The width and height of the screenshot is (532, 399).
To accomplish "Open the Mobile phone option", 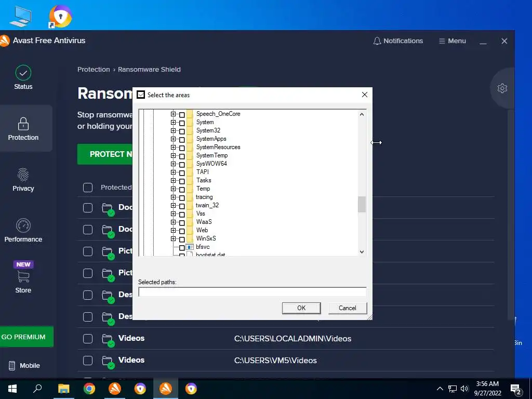I will click(x=24, y=365).
